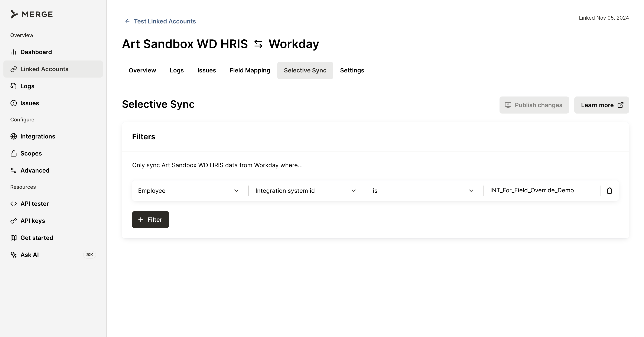Open Dashboard via bar chart icon

point(13,52)
